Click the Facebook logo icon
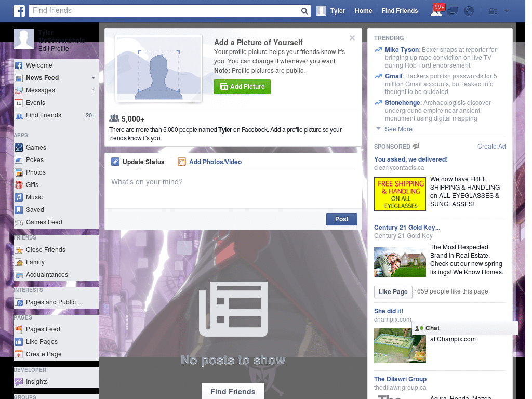 point(19,11)
